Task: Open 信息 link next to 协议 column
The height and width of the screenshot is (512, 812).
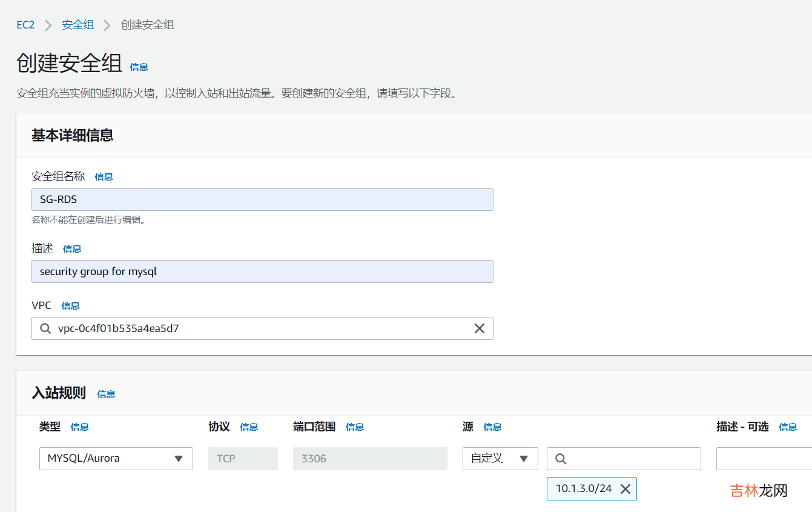Action: [249, 427]
